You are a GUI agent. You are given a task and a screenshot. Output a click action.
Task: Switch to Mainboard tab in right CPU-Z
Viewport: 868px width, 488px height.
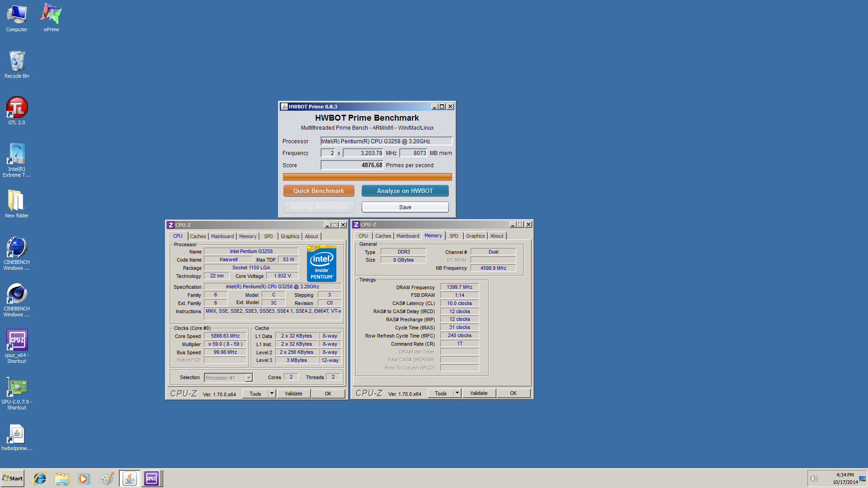click(x=408, y=236)
